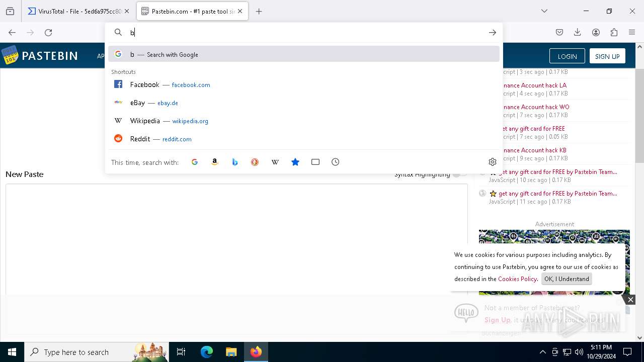The image size is (644, 362).
Task: Toggle Syntax Highlighting switch
Action: (459, 174)
